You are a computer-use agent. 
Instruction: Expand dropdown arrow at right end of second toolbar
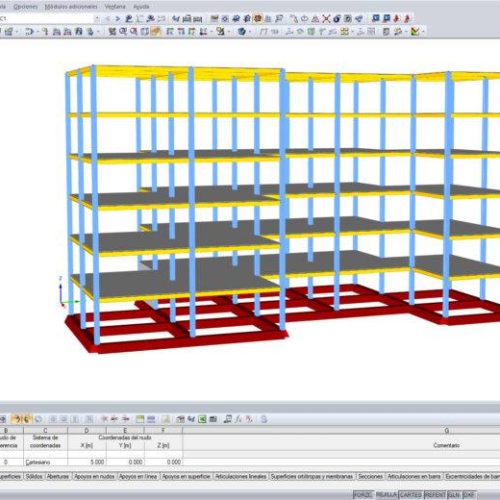coord(423,32)
